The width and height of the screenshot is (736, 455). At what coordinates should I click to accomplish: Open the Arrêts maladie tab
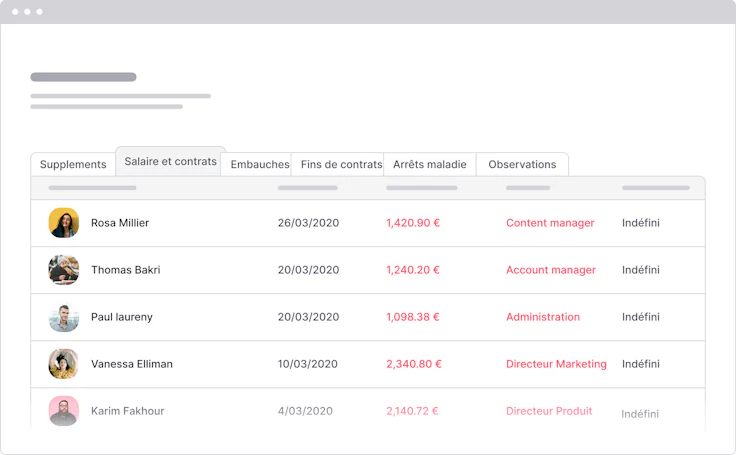pyautogui.click(x=430, y=164)
